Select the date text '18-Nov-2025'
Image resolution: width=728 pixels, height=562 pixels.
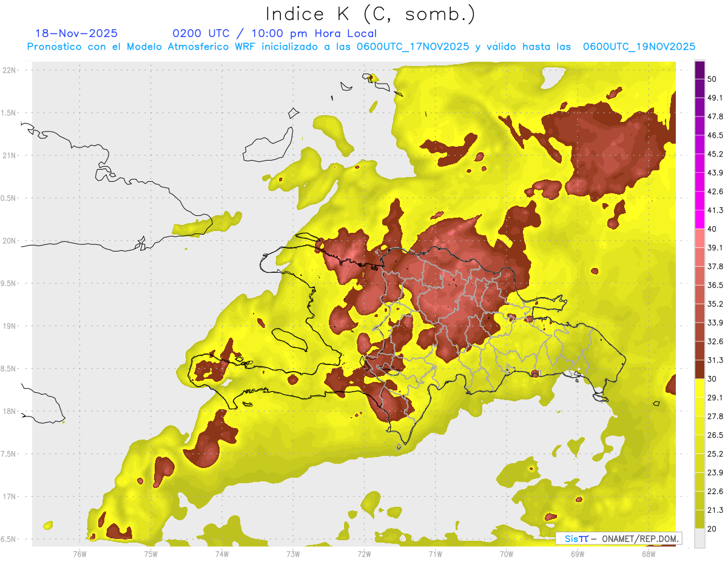(76, 33)
